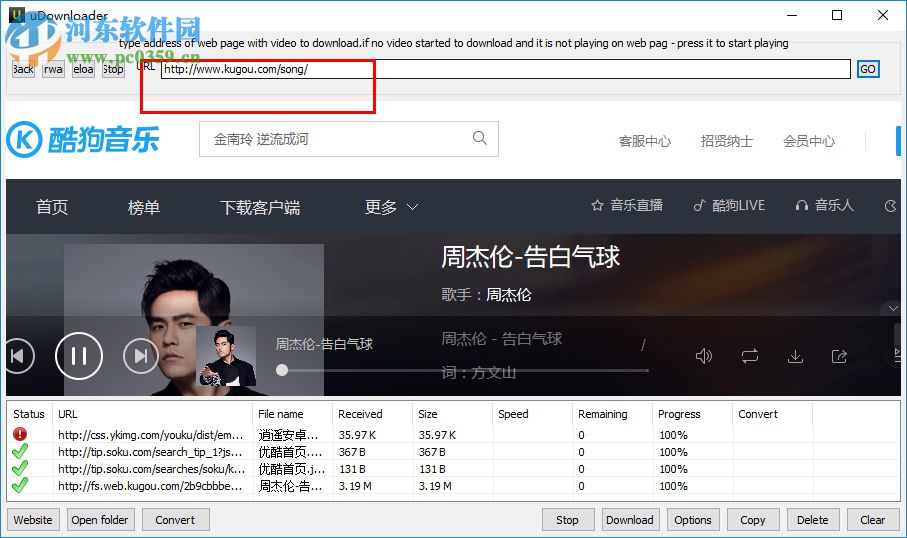This screenshot has height=538, width=907.
Task: Click the Website button
Action: pyautogui.click(x=33, y=519)
